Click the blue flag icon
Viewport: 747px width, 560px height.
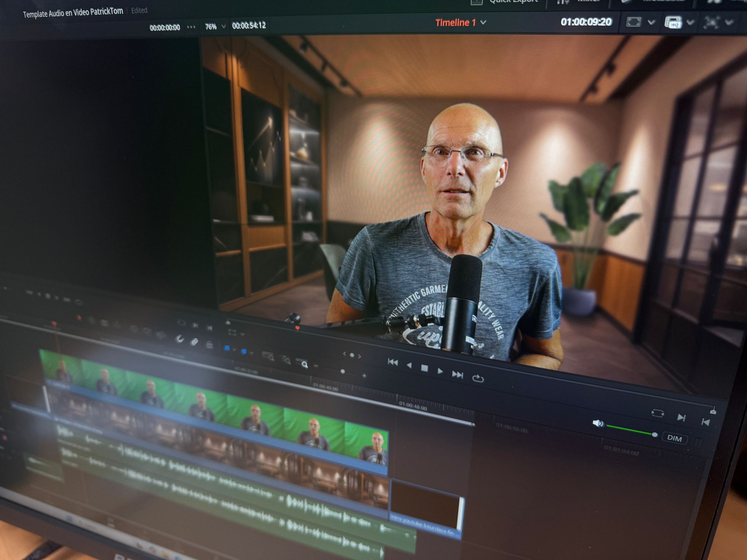tap(227, 348)
